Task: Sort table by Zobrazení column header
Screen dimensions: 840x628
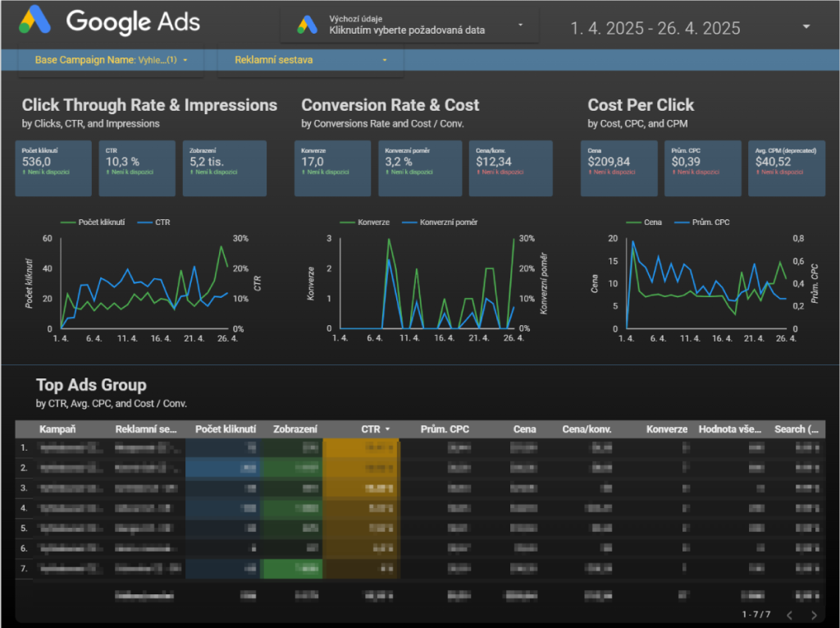Action: [x=295, y=429]
